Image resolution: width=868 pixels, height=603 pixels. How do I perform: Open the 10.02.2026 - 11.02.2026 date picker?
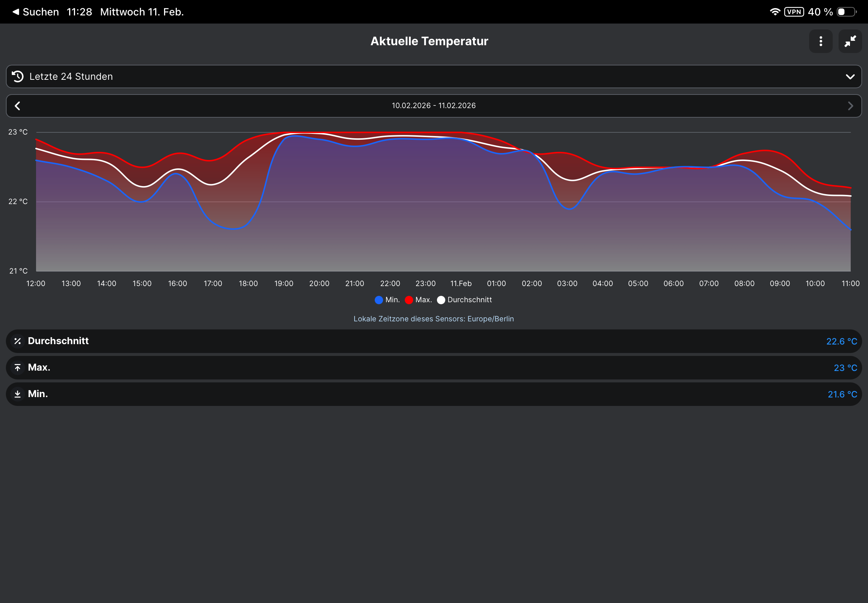tap(434, 106)
